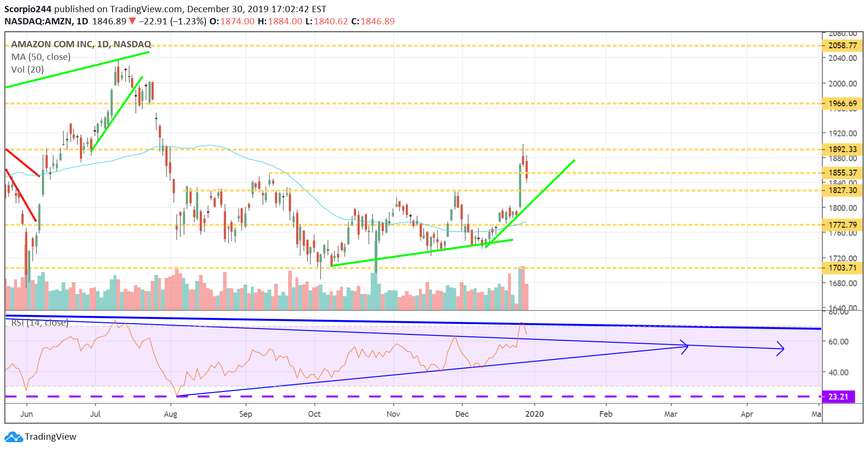Click the 1703.71 price level label
Screen dimensions: 868x450
click(842, 268)
